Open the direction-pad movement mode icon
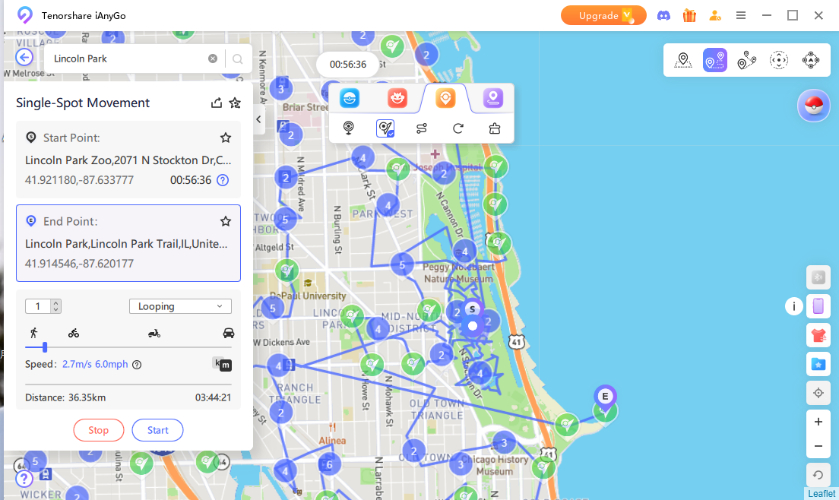Viewport: 839px width, 500px height. point(811,60)
